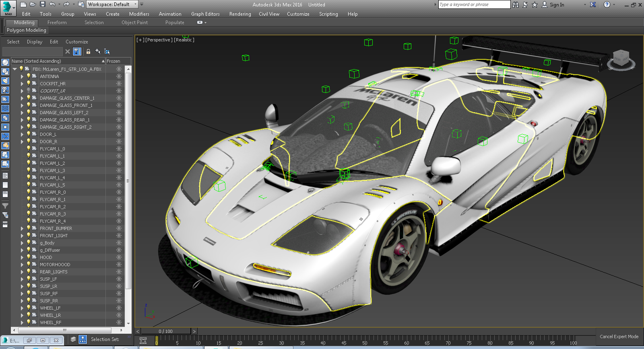Image resolution: width=644 pixels, height=349 pixels.
Task: Open the scene explorer Display menu
Action: coord(35,42)
